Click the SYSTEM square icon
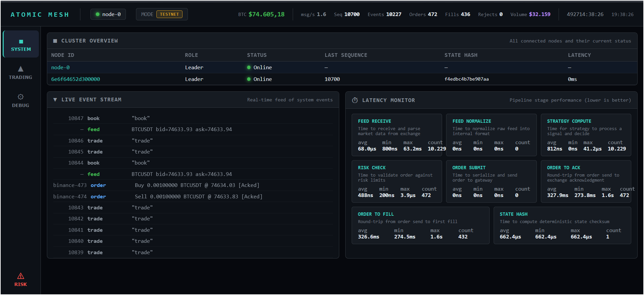The width and height of the screenshot is (644, 295). [x=21, y=41]
